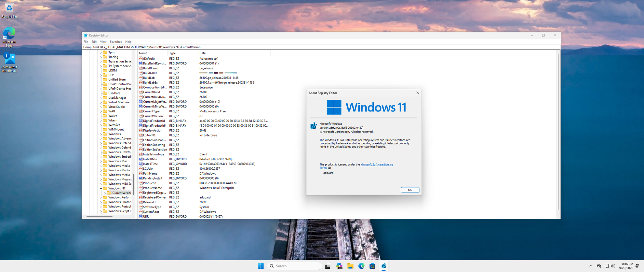Open Microsoft Store from the taskbar
Viewport: 644px width, 272px height.
372,266
